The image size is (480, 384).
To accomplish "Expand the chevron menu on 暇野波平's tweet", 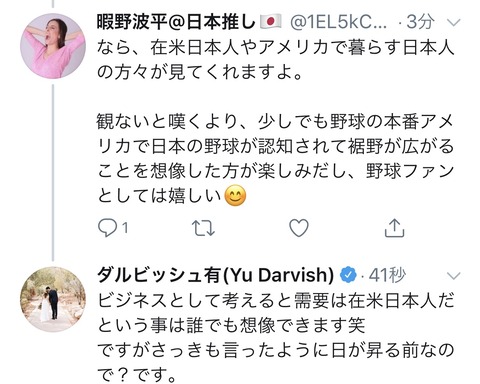I will 453,23.
